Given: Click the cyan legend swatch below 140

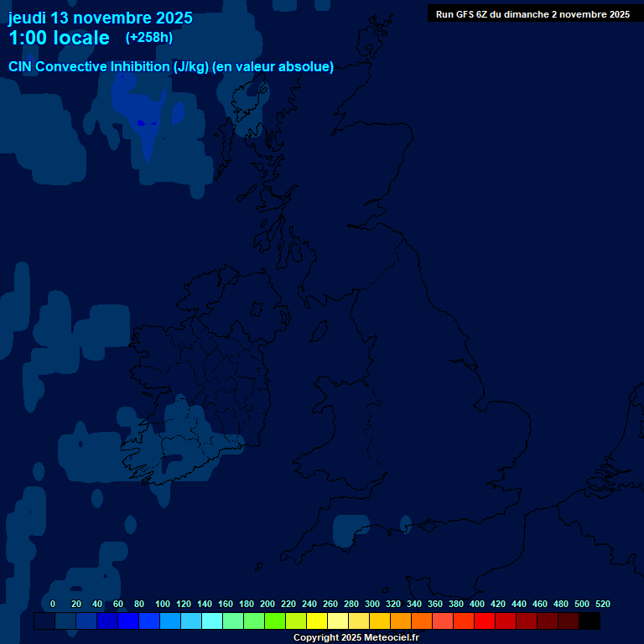Looking at the screenshot, I should [211, 621].
